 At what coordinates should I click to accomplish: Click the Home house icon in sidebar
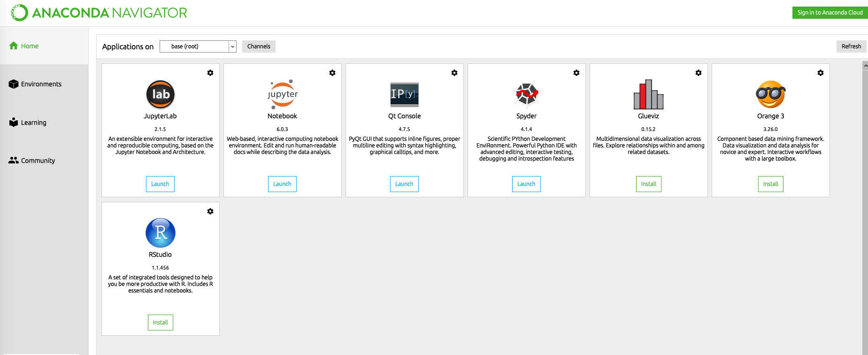click(x=14, y=46)
